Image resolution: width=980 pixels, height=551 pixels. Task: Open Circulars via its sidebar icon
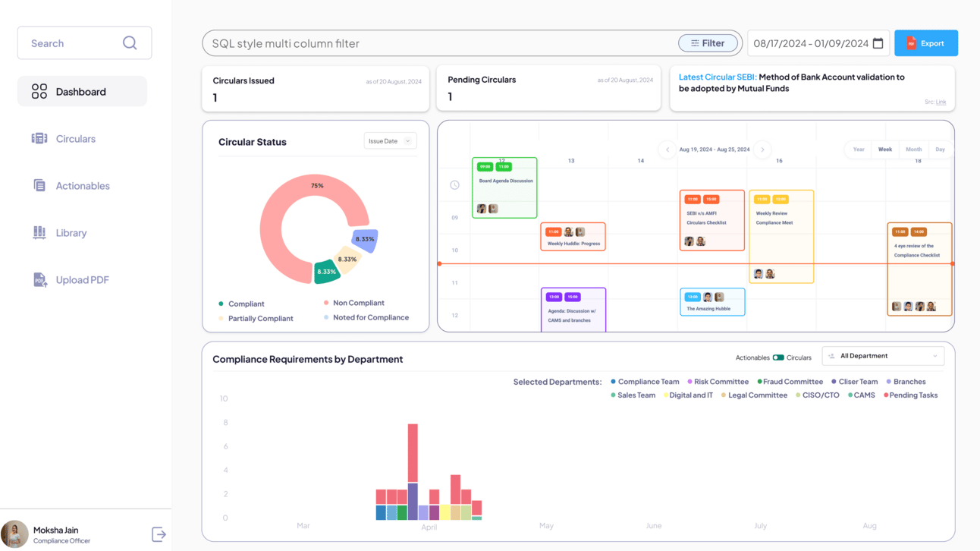39,139
